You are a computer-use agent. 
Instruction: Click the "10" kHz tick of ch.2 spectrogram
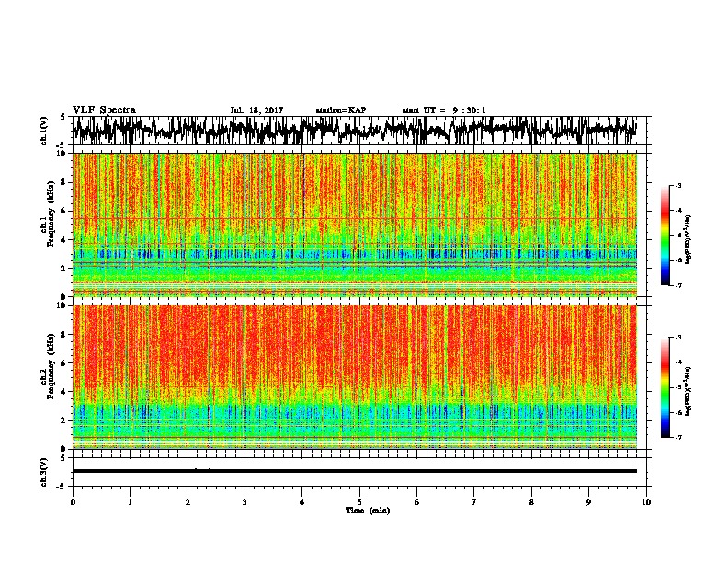[x=63, y=305]
